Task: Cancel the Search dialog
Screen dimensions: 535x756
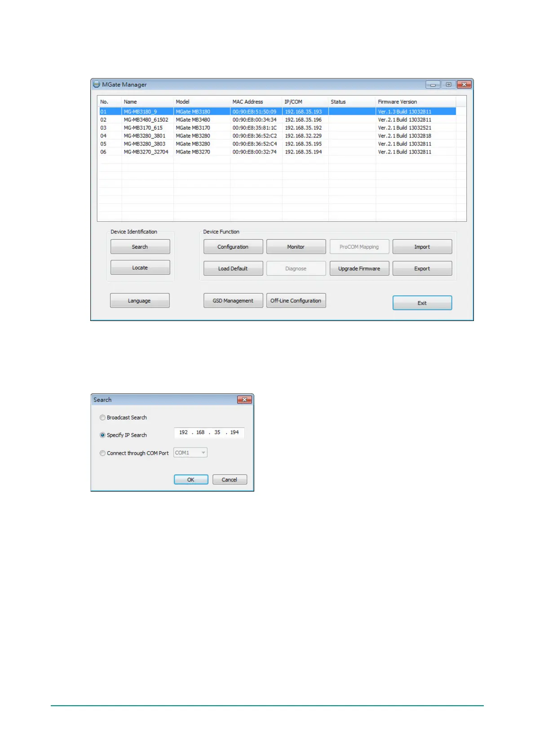Action: click(230, 479)
